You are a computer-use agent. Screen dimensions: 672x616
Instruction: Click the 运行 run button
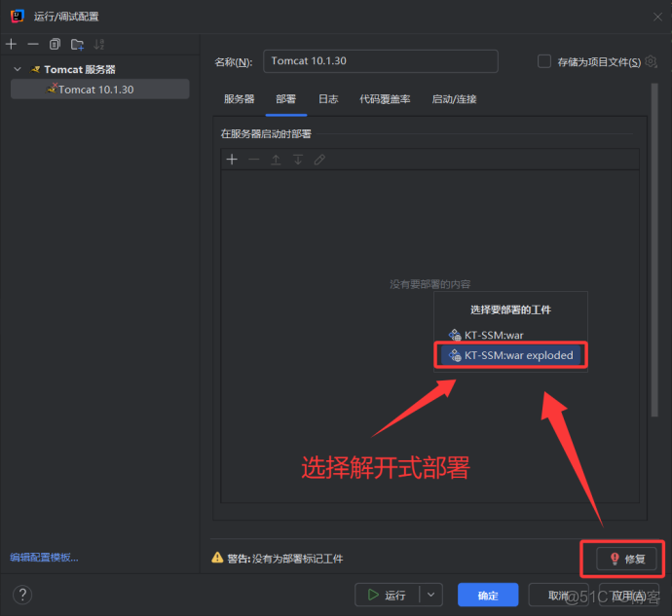click(387, 595)
